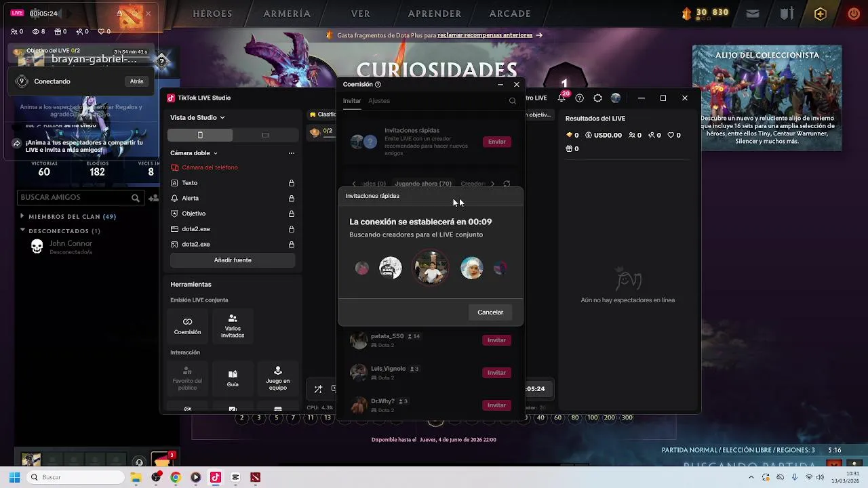Click the Dota 2 power quit icon

854,14
